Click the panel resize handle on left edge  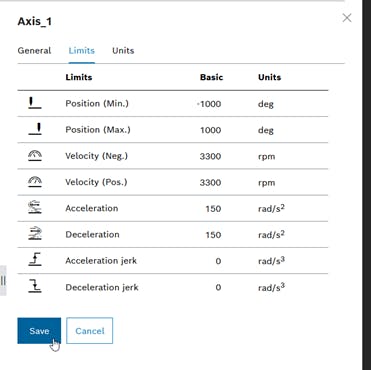coord(3,281)
